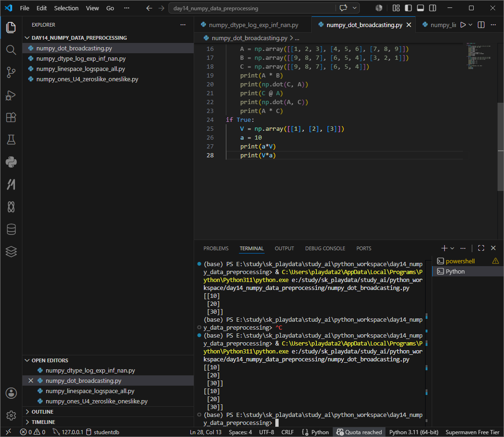Open the Python environments view
The height and width of the screenshot is (437, 504).
click(11, 162)
